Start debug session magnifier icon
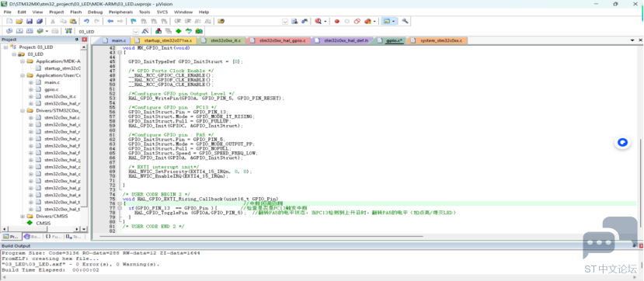 point(318,21)
